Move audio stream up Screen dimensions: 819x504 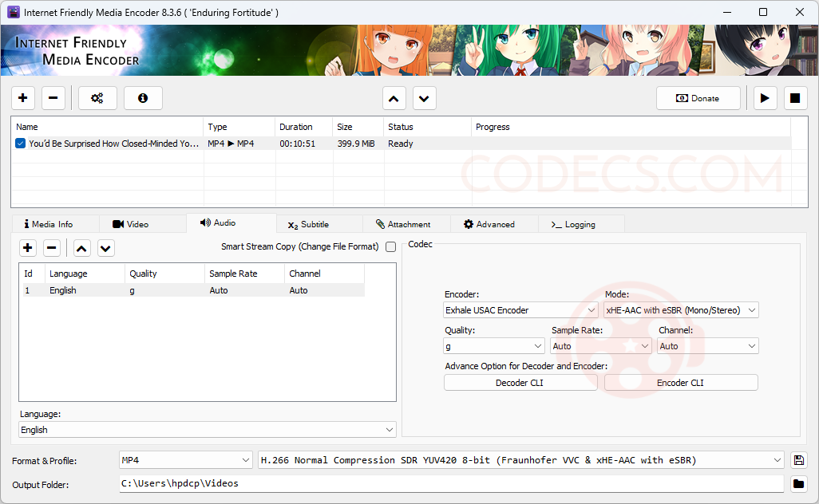[x=81, y=248]
